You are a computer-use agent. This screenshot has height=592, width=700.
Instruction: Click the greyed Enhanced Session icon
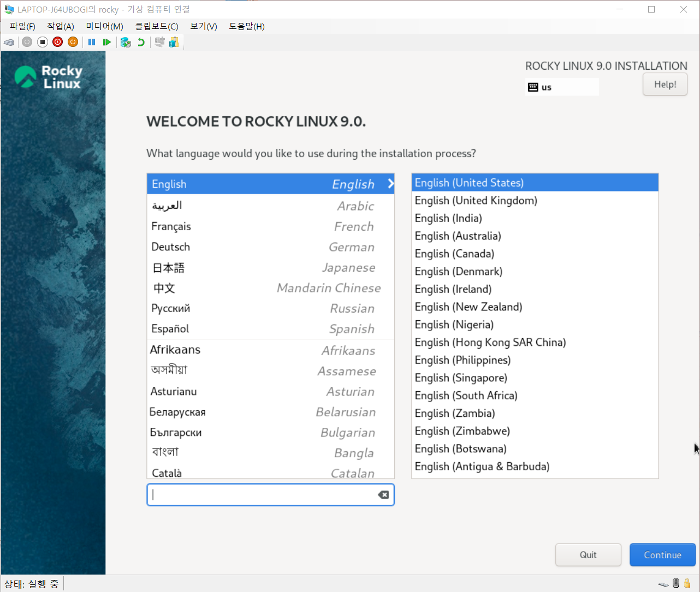tap(159, 42)
